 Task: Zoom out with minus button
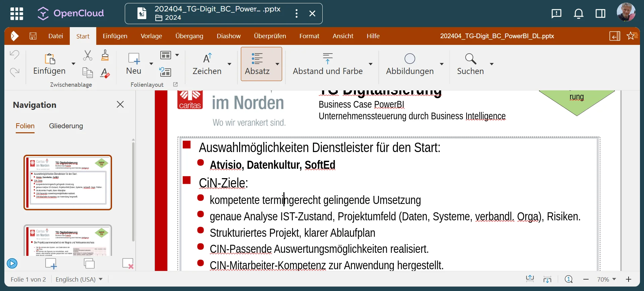click(586, 279)
